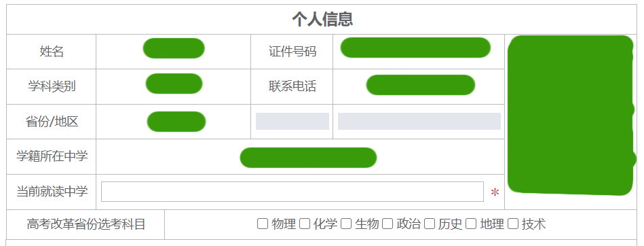Toggle the 历史 checkbox

(430, 224)
